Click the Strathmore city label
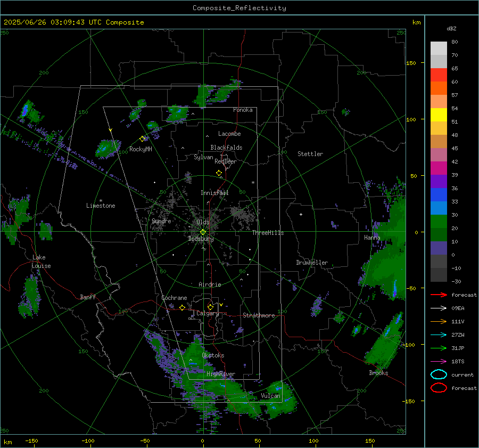 259,315
